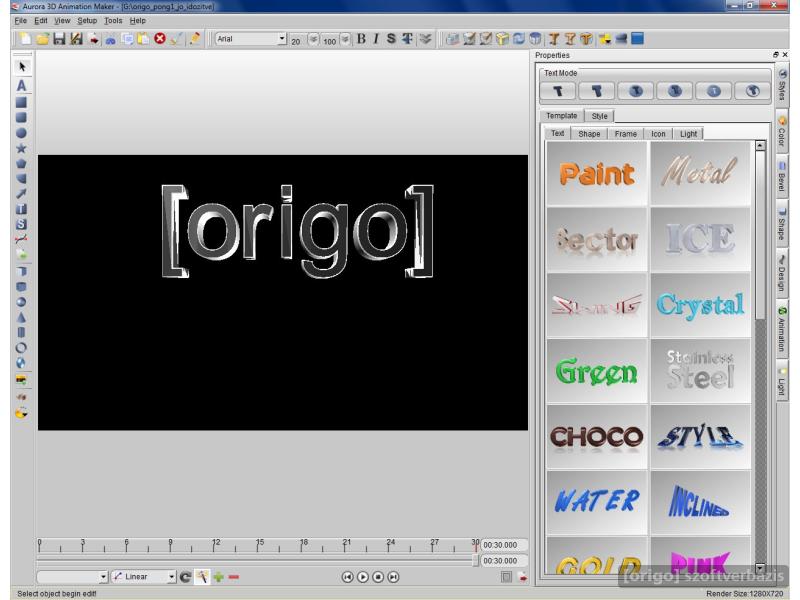The height and width of the screenshot is (600, 800).
Task: Click the refresh loop icon beside Linear
Action: (x=186, y=577)
